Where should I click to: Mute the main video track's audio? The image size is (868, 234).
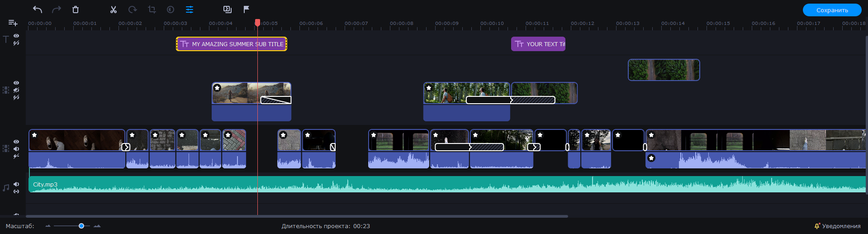tap(16, 149)
